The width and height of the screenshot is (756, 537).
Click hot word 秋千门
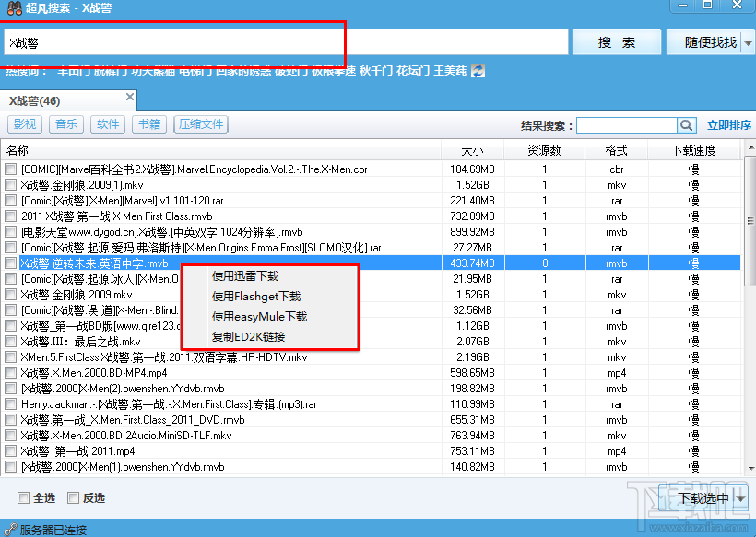coord(376,71)
